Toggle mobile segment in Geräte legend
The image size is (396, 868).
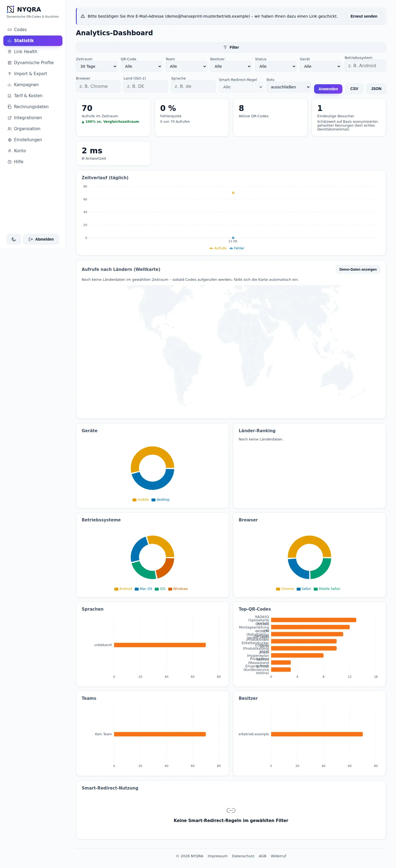[x=141, y=500]
